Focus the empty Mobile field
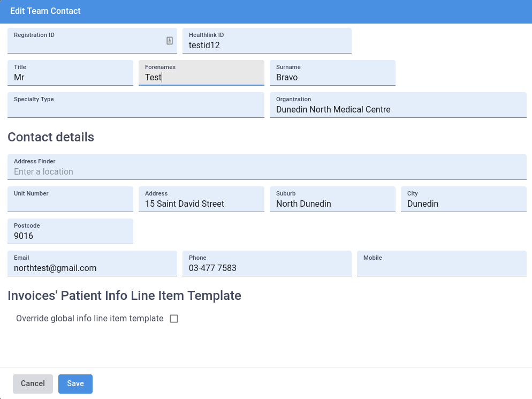The width and height of the screenshot is (532, 399). point(442,267)
